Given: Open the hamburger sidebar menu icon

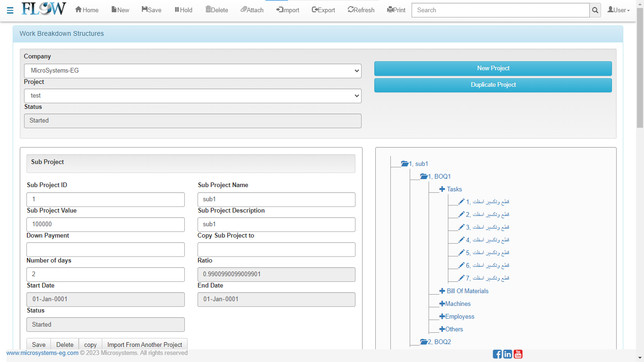Looking at the screenshot, I should [x=10, y=10].
